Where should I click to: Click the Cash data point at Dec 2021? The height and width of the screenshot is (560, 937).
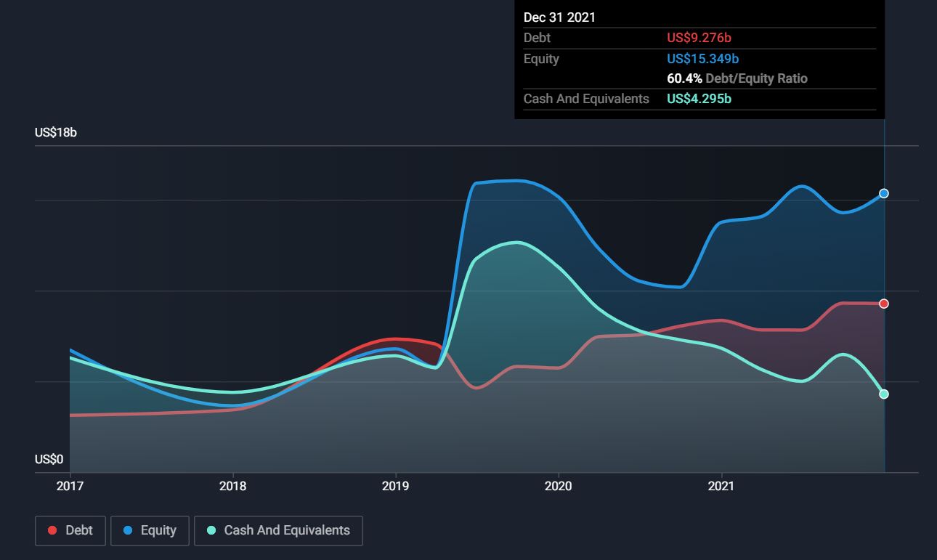point(884,394)
